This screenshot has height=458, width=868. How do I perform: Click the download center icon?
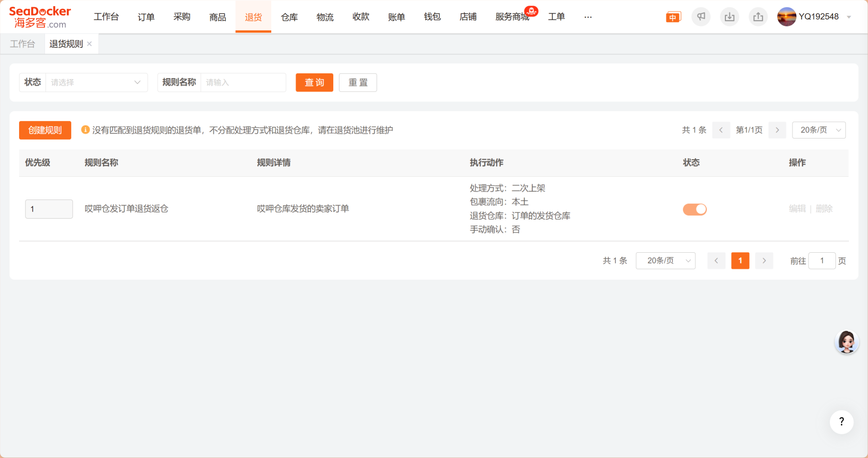tap(730, 17)
